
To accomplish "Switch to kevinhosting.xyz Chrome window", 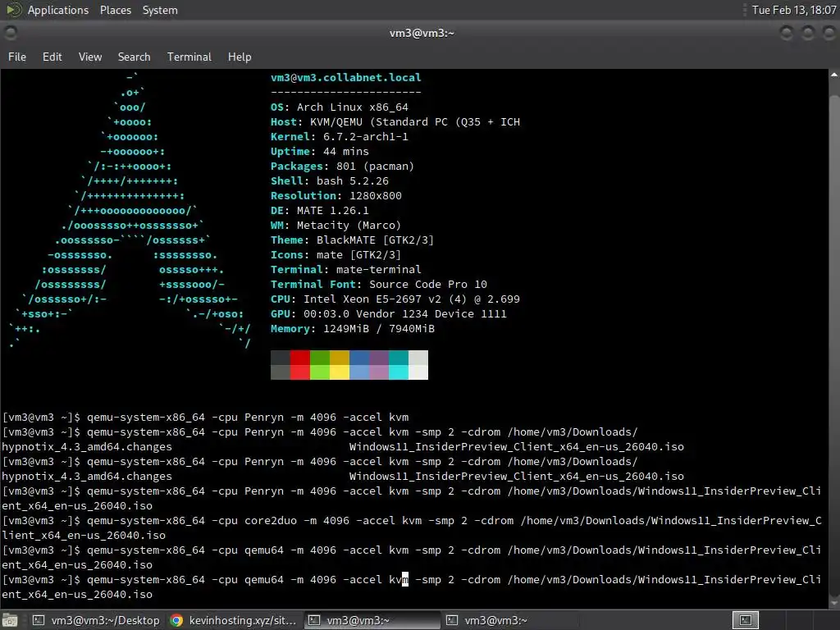I will [x=234, y=620].
